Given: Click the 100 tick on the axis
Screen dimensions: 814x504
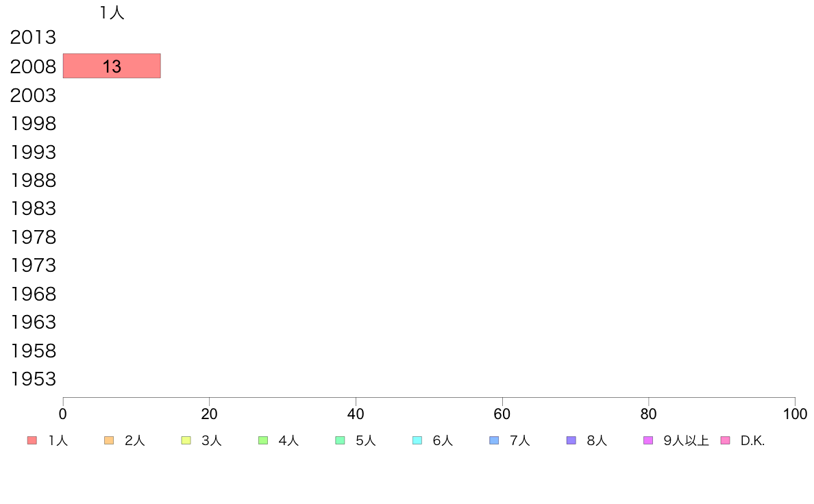Looking at the screenshot, I should point(795,414).
